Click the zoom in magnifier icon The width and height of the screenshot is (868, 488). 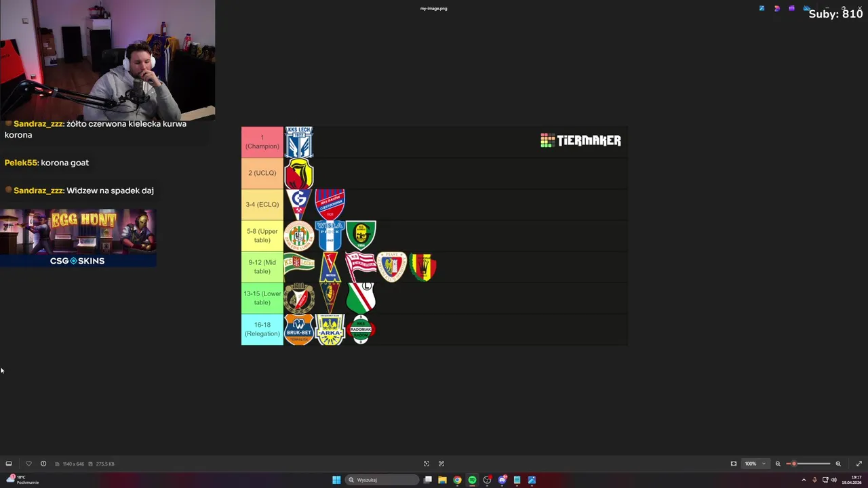click(x=838, y=464)
